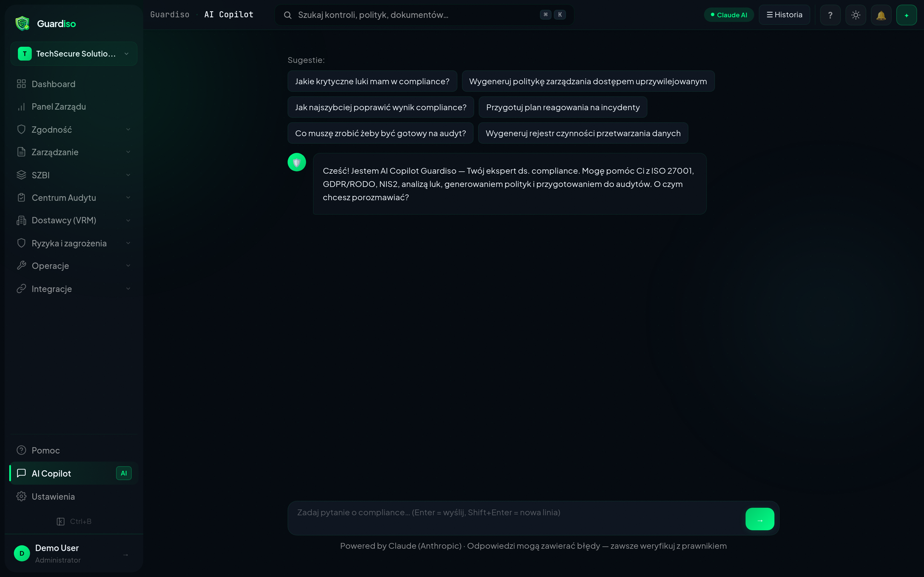This screenshot has width=924, height=577.
Task: Click the Copilot shield avatar in chat
Action: point(297,162)
